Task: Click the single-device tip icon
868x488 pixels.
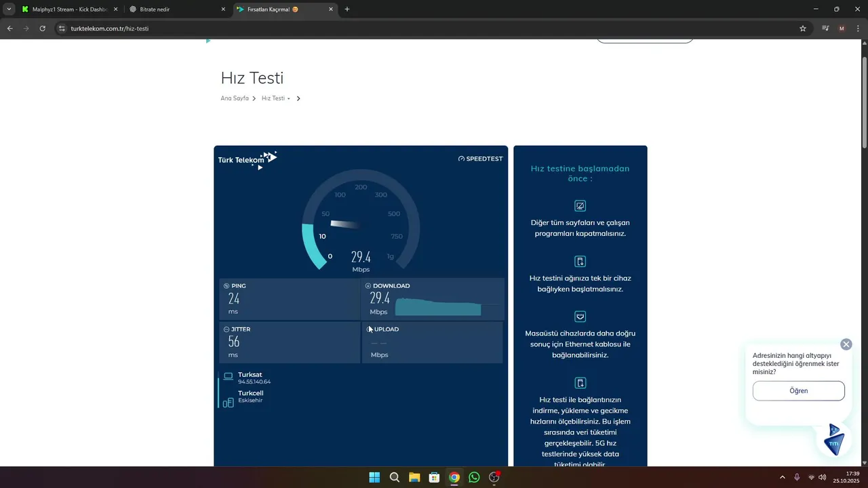Action: pos(580,262)
